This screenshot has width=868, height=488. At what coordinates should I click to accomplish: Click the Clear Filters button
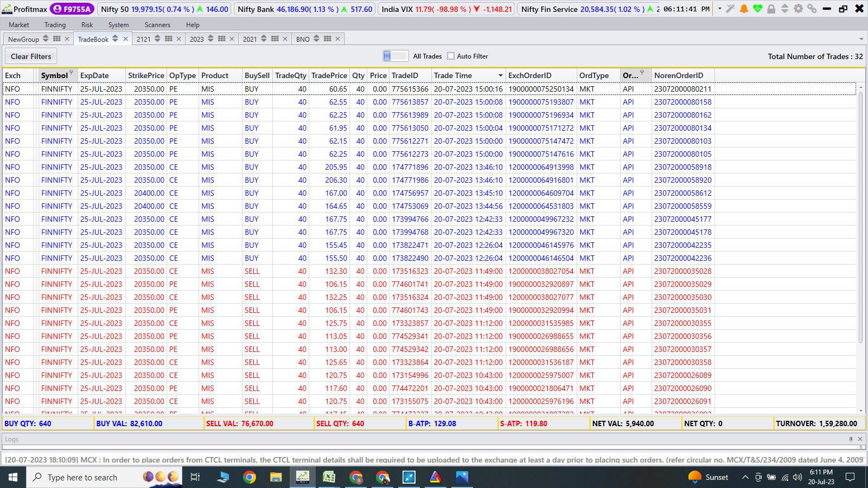[31, 56]
